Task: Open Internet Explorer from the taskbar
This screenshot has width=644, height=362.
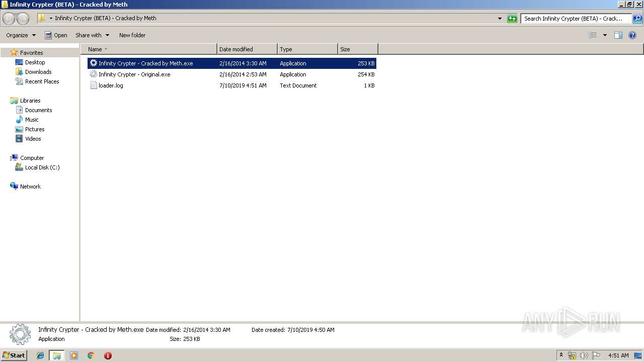Action: coord(40,355)
